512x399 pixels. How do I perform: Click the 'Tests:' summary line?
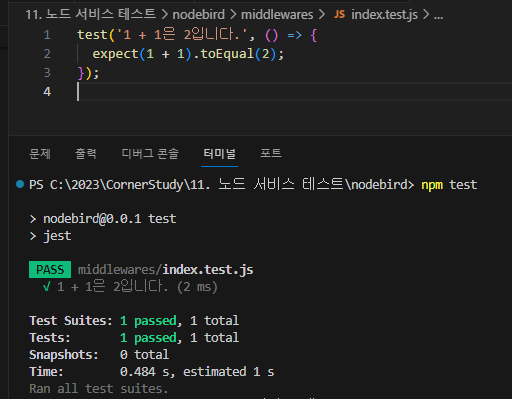(x=134, y=338)
